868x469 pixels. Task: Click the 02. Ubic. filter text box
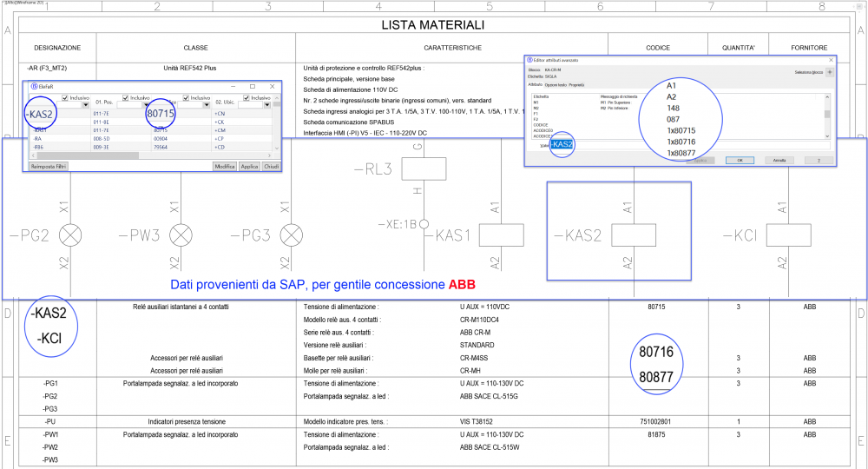tap(250, 105)
